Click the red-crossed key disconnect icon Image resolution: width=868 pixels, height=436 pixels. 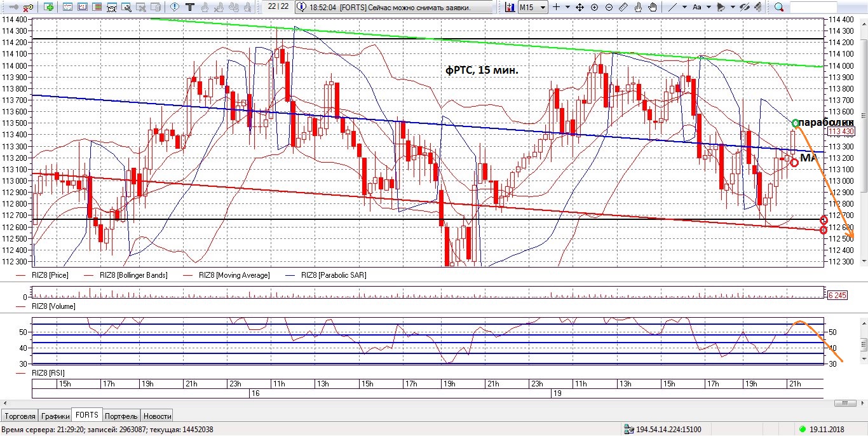click(x=28, y=7)
